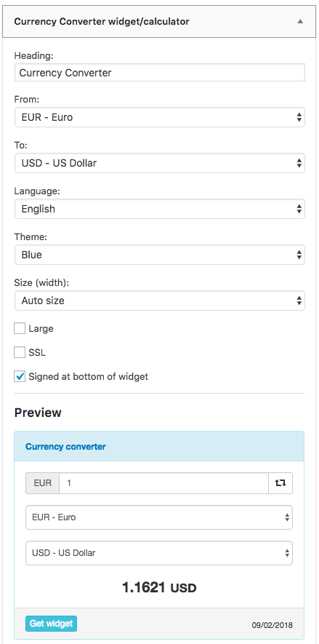Open the Size (width) dropdown
319x644 pixels.
pos(160,301)
